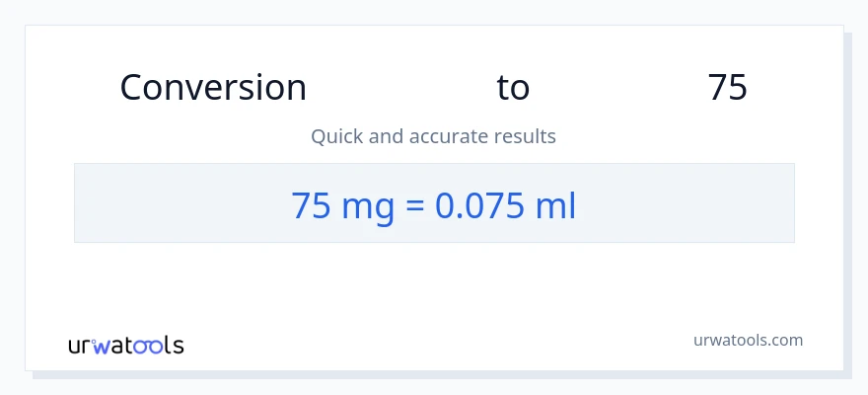
Task: Click the final "s" in the urwatools logo
Action: point(178,346)
